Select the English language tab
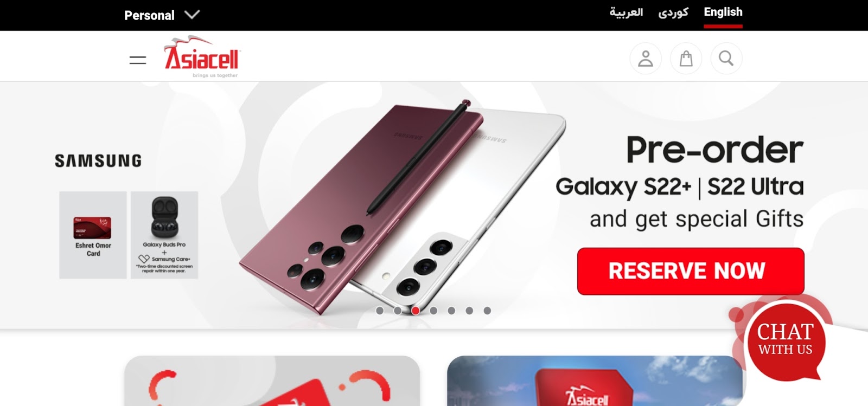The width and height of the screenshot is (868, 406). (723, 12)
